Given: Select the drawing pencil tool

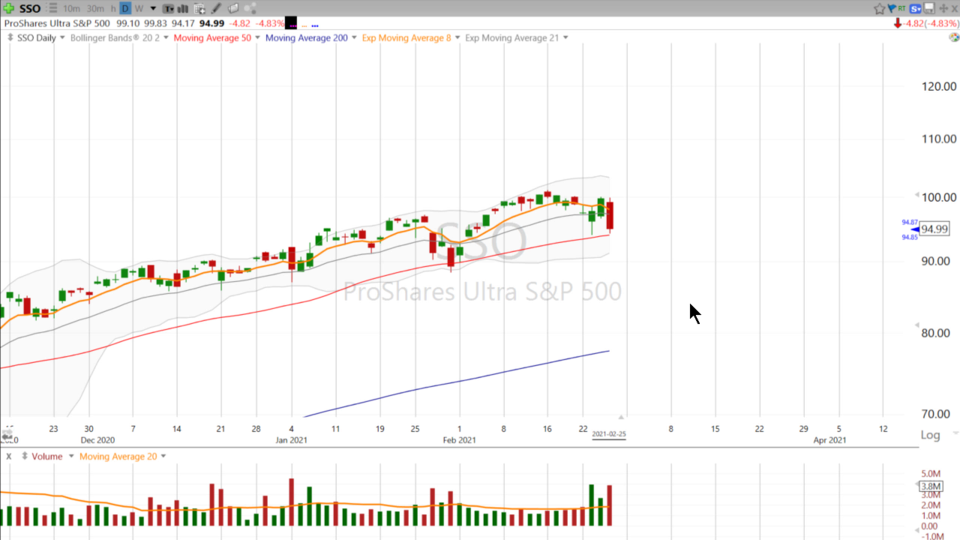Looking at the screenshot, I should [216, 9].
